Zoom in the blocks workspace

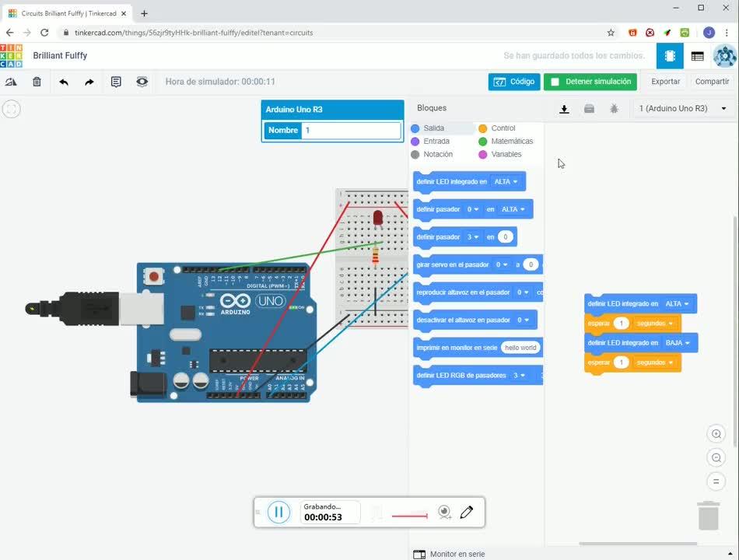716,434
